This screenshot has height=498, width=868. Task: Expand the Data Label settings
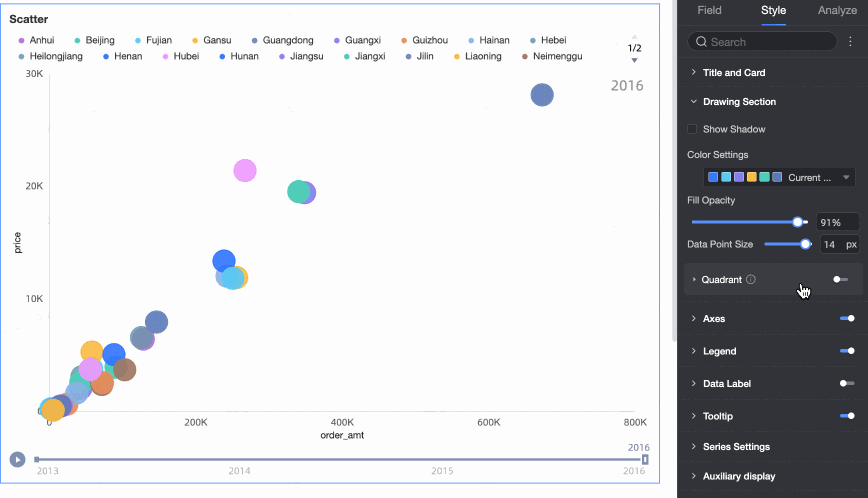pyautogui.click(x=694, y=383)
